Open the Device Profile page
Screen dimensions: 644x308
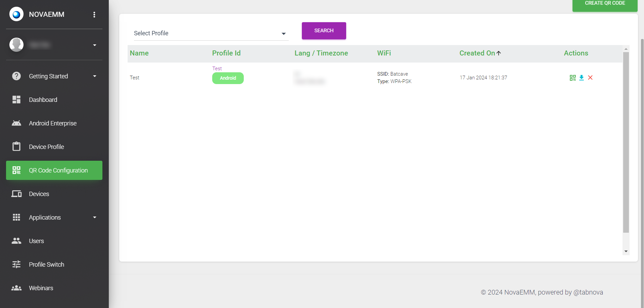tap(46, 147)
